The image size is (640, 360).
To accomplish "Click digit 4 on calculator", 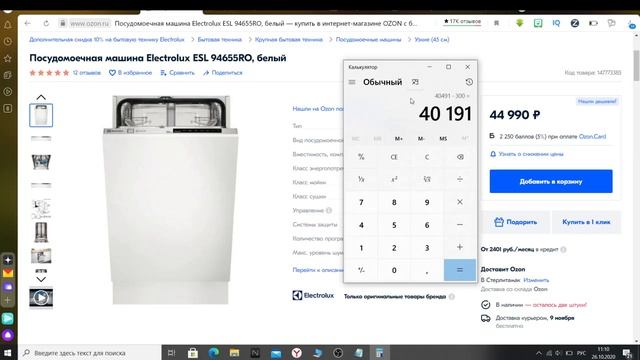I will 361,225.
